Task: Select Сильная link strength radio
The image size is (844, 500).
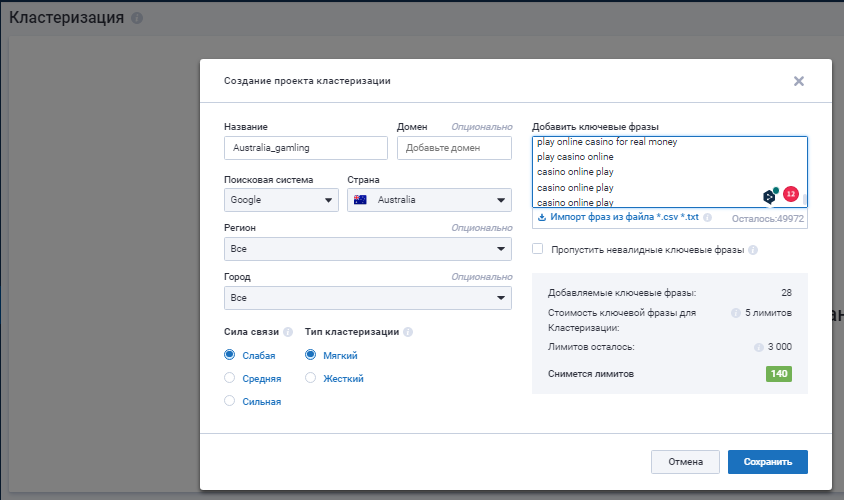Action: pos(229,401)
